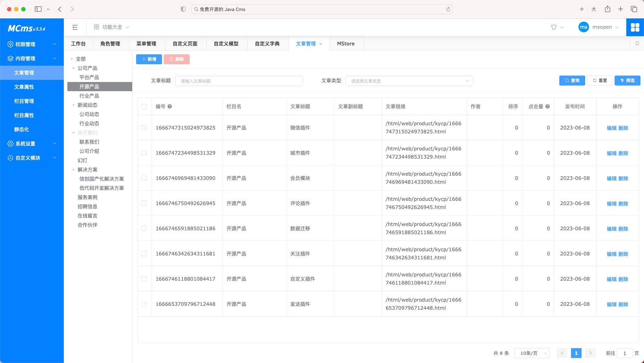This screenshot has height=363, width=644.
Task: Switch to the MStore tab
Action: coord(346,43)
